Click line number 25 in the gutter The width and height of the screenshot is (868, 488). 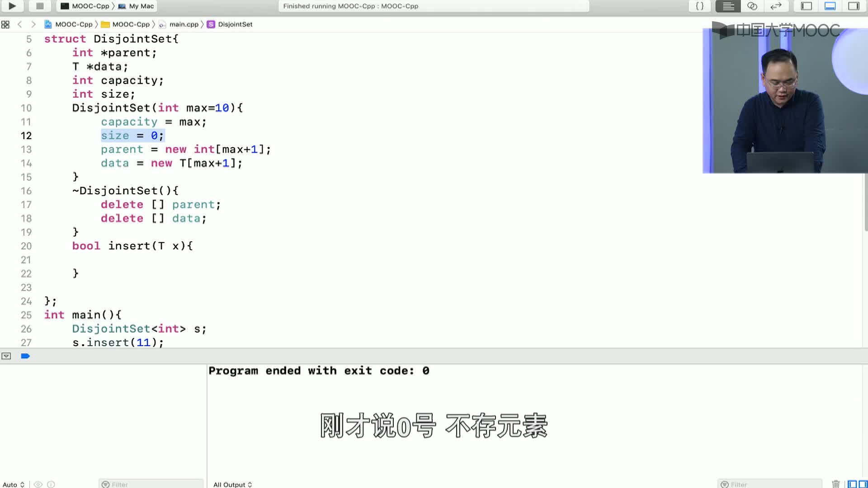click(x=26, y=315)
